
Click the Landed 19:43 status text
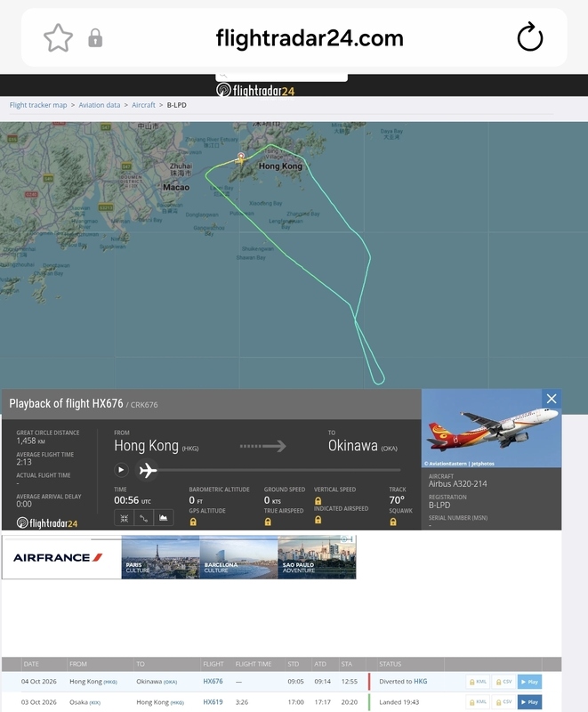coord(399,702)
